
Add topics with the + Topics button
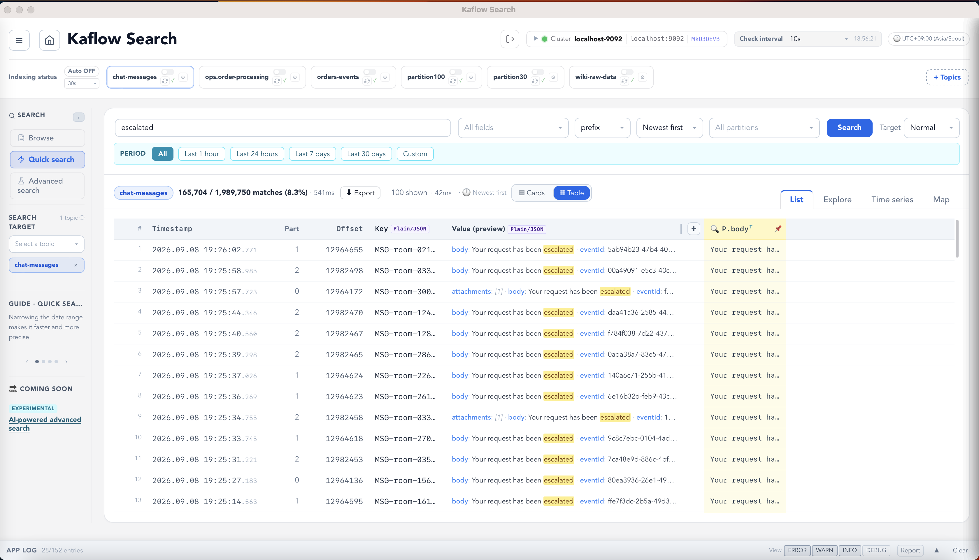click(947, 77)
